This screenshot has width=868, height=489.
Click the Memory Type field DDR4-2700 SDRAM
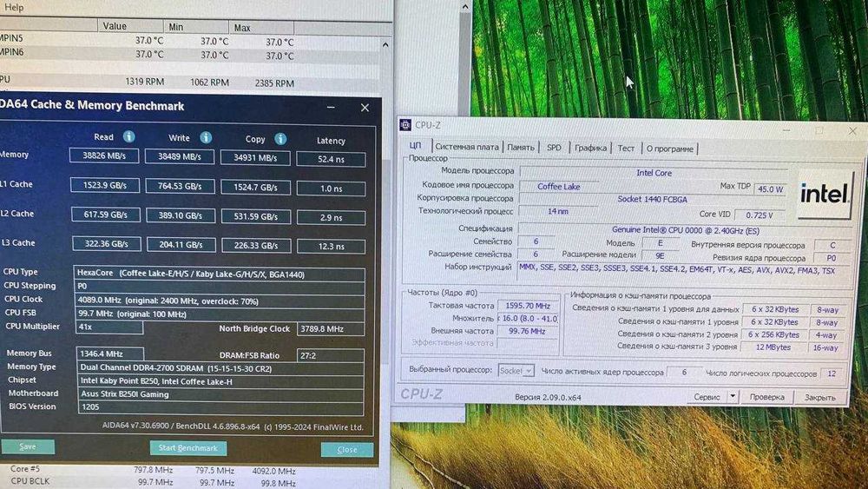click(220, 368)
